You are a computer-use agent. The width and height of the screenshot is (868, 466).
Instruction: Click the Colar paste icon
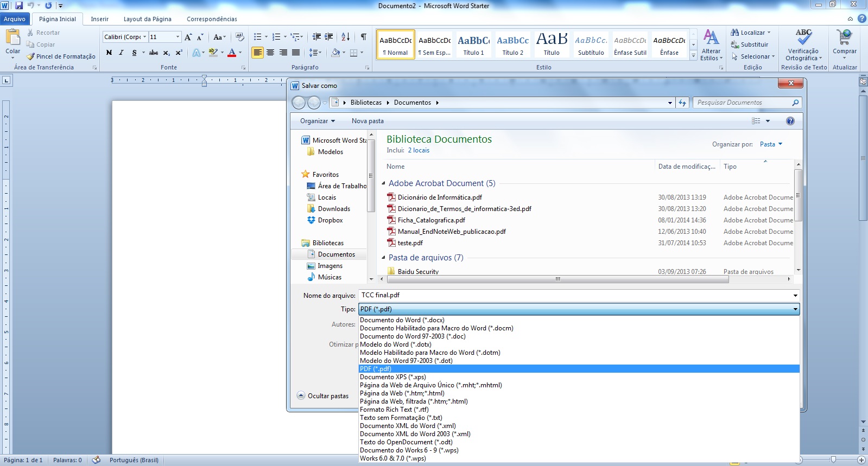[12, 38]
